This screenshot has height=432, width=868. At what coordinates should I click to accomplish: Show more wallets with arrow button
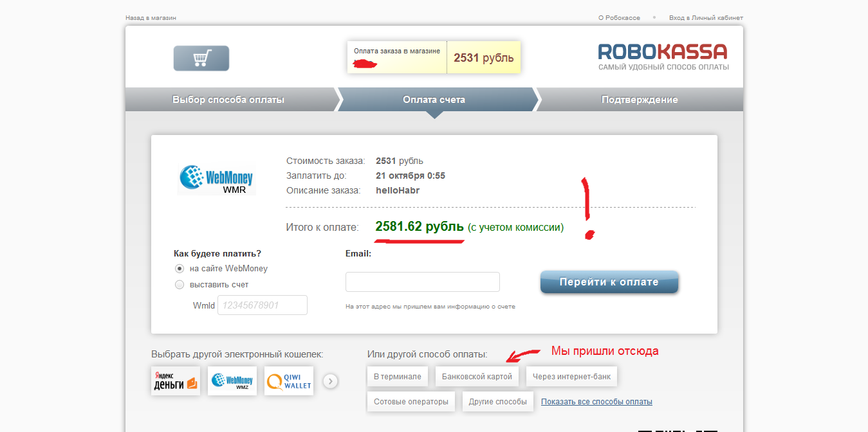point(330,381)
